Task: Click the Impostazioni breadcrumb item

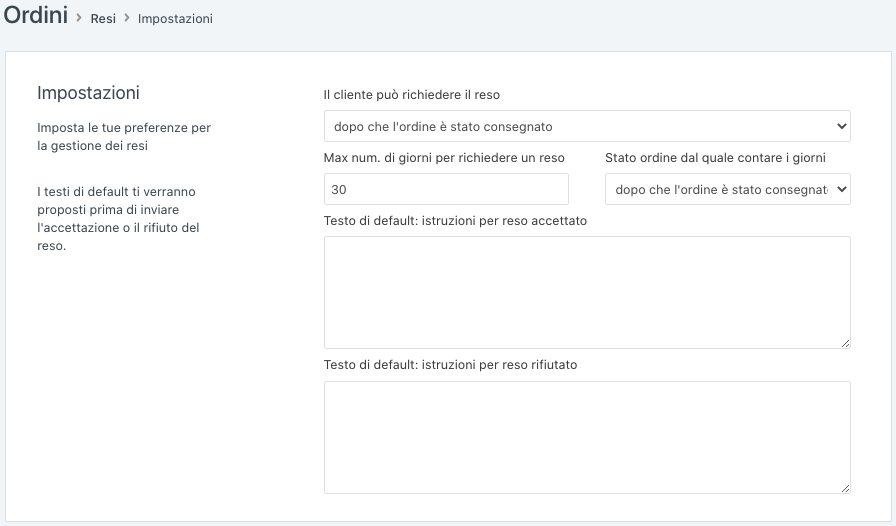Action: click(x=175, y=19)
